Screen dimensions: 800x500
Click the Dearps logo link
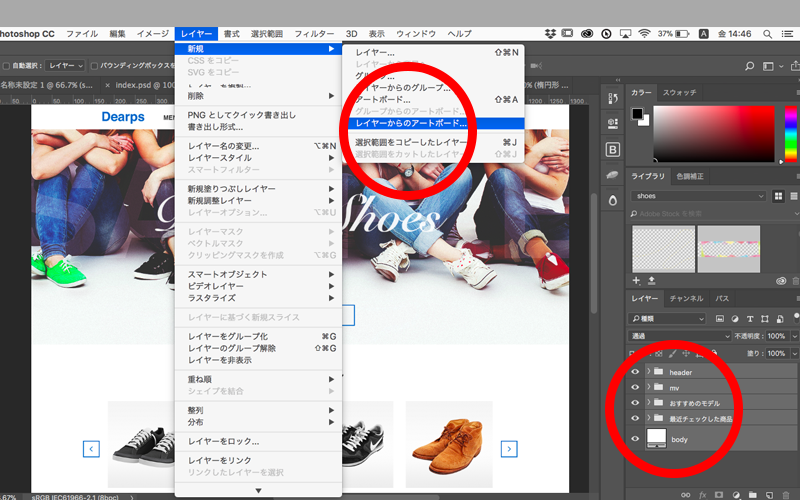point(123,117)
